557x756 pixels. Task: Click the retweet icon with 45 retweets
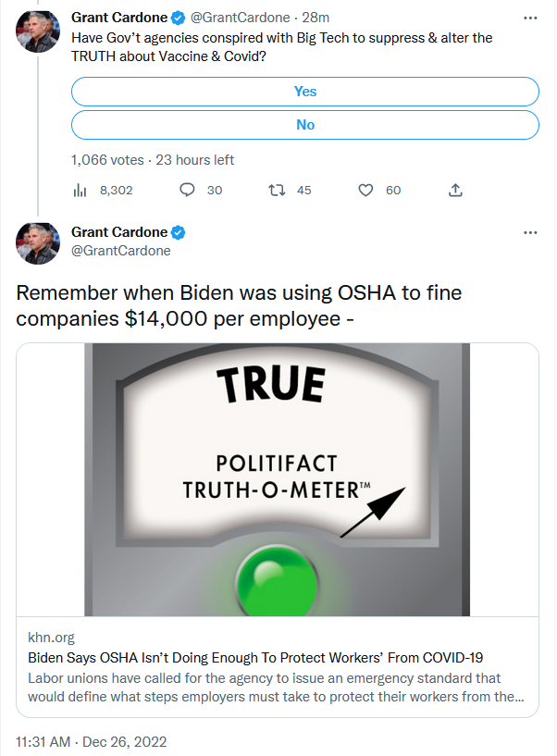[275, 190]
